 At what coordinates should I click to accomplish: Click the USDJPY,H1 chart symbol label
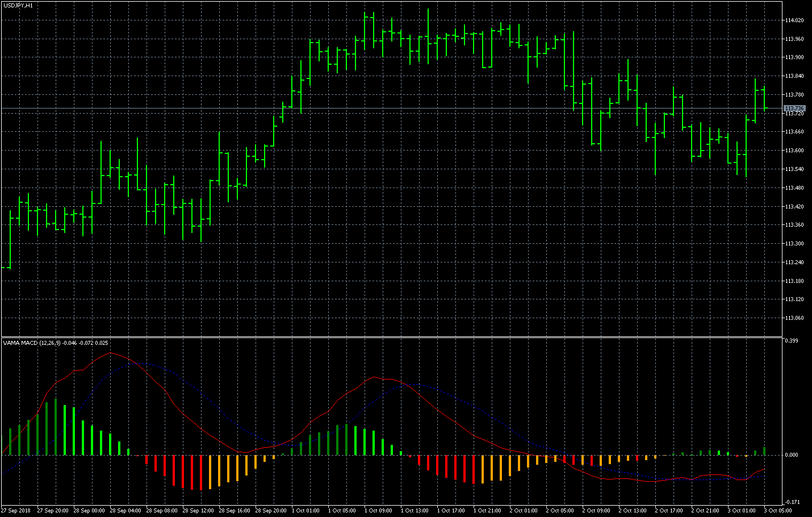[x=18, y=5]
